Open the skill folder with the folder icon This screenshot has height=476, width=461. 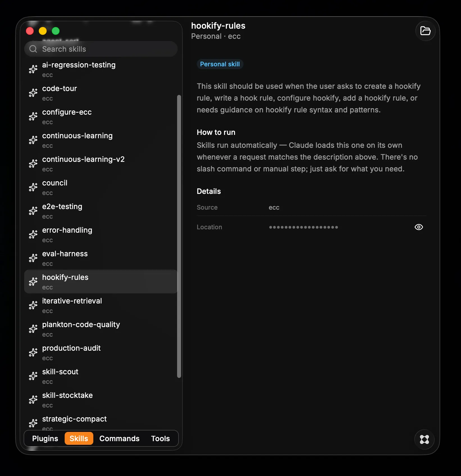tap(425, 31)
